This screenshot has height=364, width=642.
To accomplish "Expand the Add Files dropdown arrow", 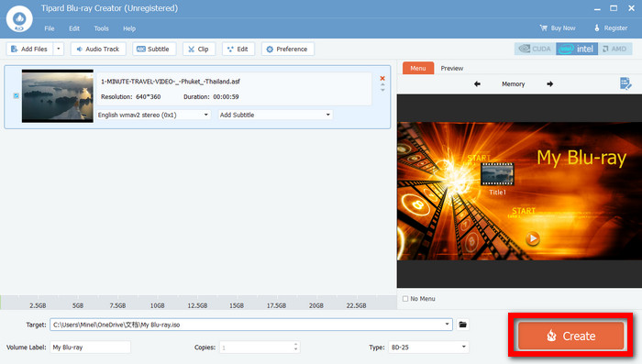I will click(59, 50).
